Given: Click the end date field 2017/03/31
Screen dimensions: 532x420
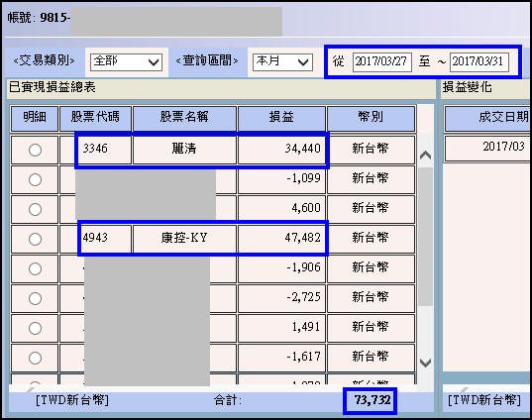Looking at the screenshot, I should (x=479, y=62).
